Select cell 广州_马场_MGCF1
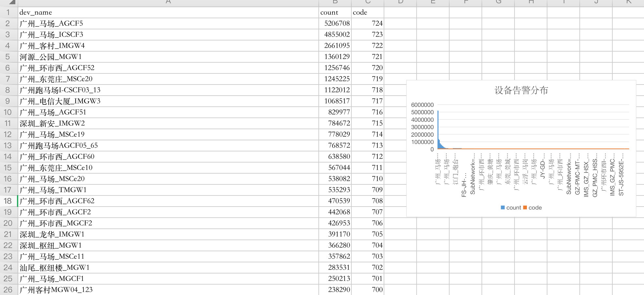Screen dimensions: 644x295 pos(168,279)
